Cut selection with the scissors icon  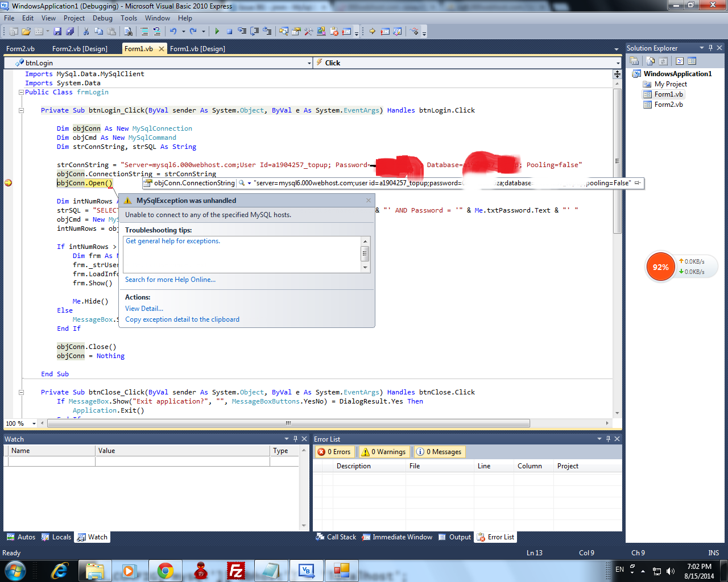pos(86,31)
